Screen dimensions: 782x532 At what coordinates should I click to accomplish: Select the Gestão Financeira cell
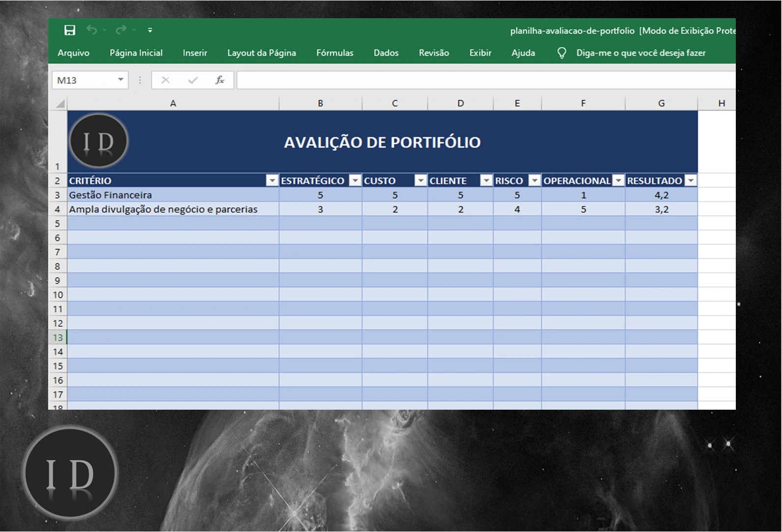pos(173,195)
